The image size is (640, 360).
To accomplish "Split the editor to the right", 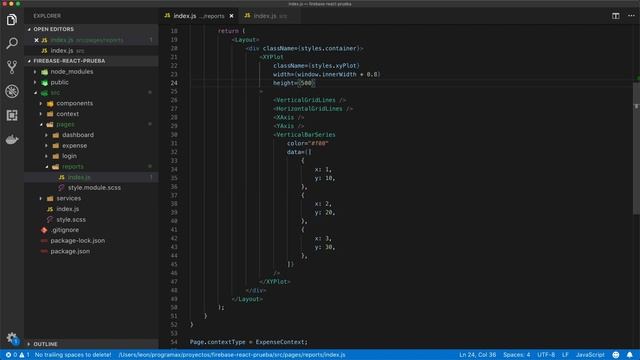I will [616, 16].
